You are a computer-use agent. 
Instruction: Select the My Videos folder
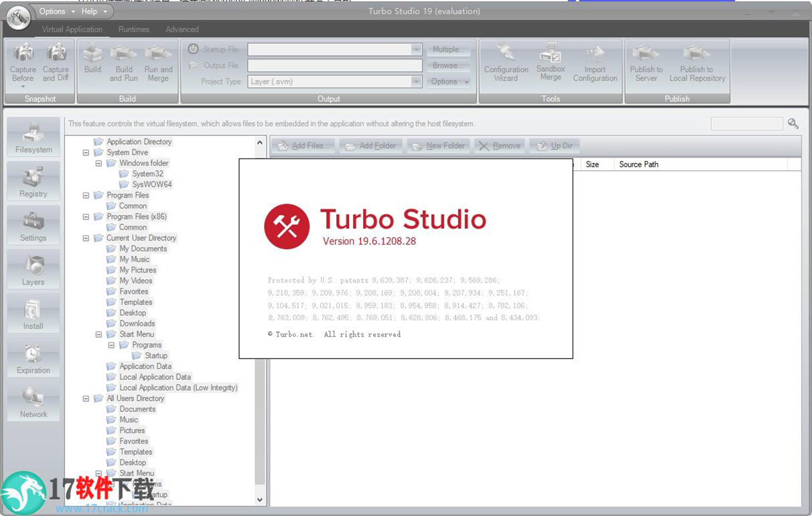[136, 281]
